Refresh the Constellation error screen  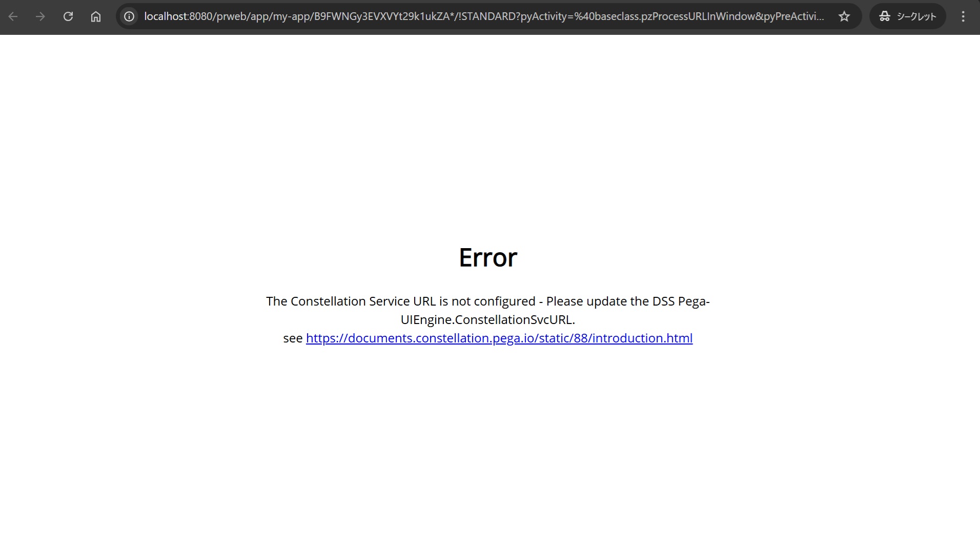68,16
